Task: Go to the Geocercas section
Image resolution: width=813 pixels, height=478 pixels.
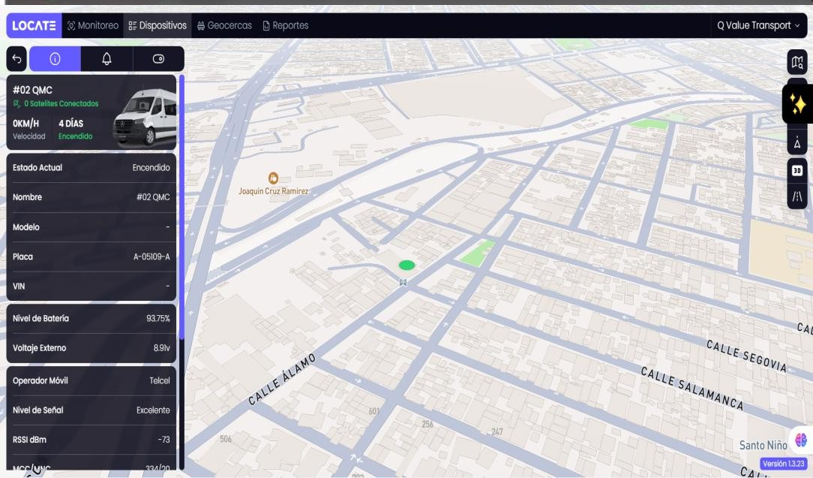Action: pyautogui.click(x=224, y=25)
